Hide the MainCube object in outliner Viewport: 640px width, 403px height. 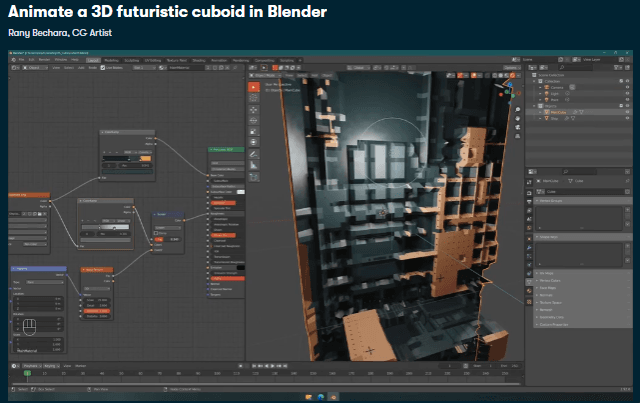627,112
